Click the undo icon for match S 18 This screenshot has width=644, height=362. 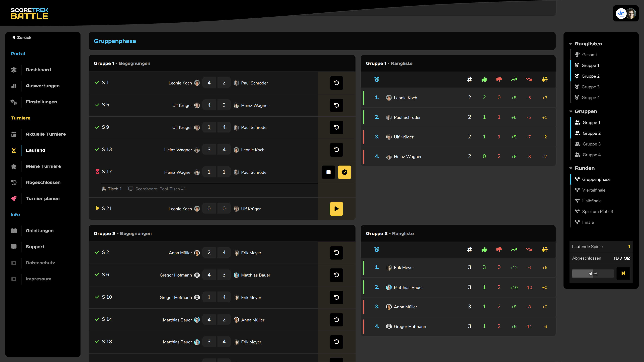pos(336,342)
